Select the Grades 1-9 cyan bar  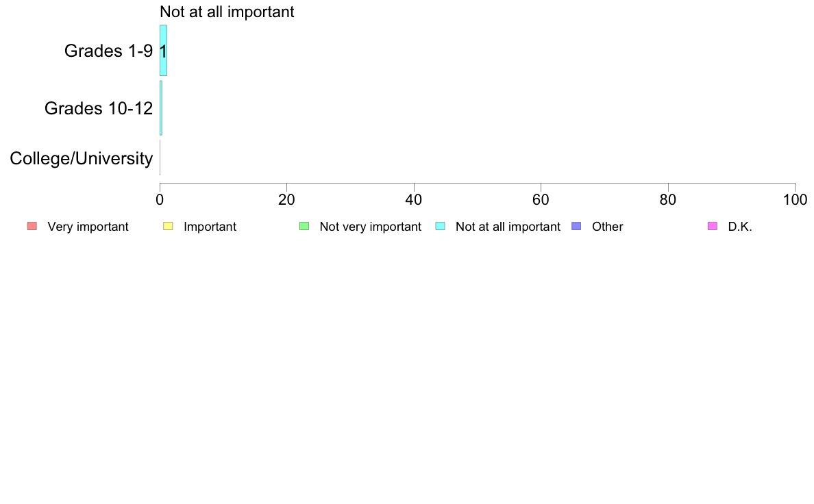163,51
